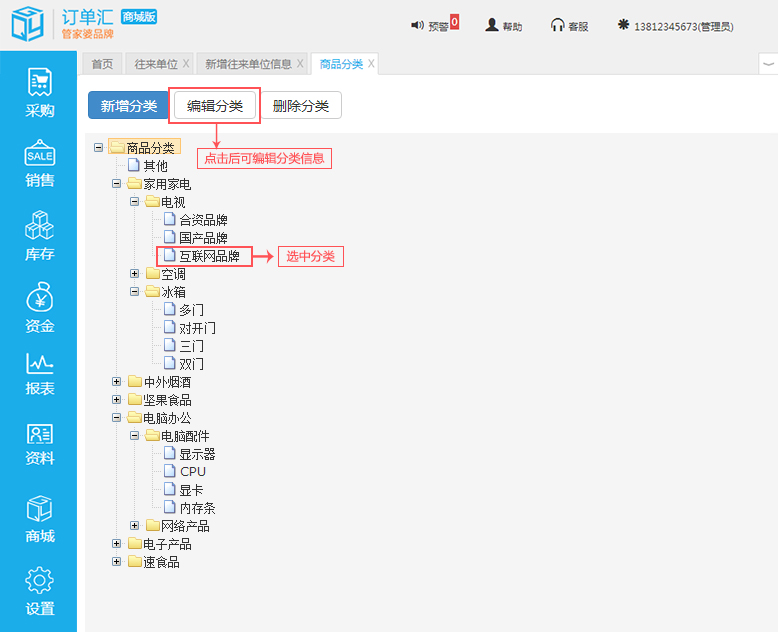Expand the 速食品 node

pos(116,561)
